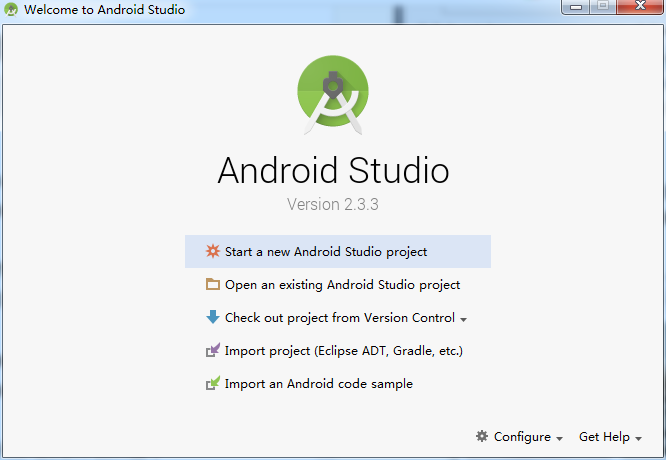The height and width of the screenshot is (460, 666).
Task: Expand the arrow beside Get Help
Action: (638, 438)
